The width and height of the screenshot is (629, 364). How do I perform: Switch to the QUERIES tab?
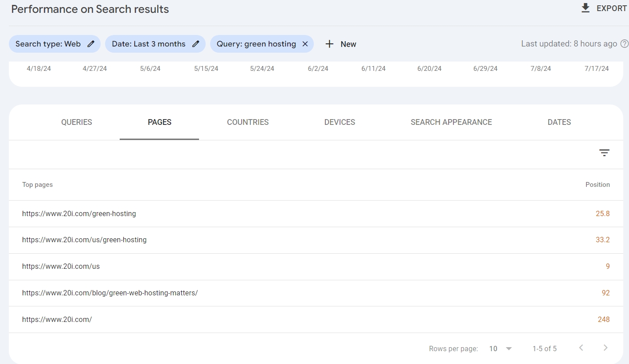click(76, 122)
